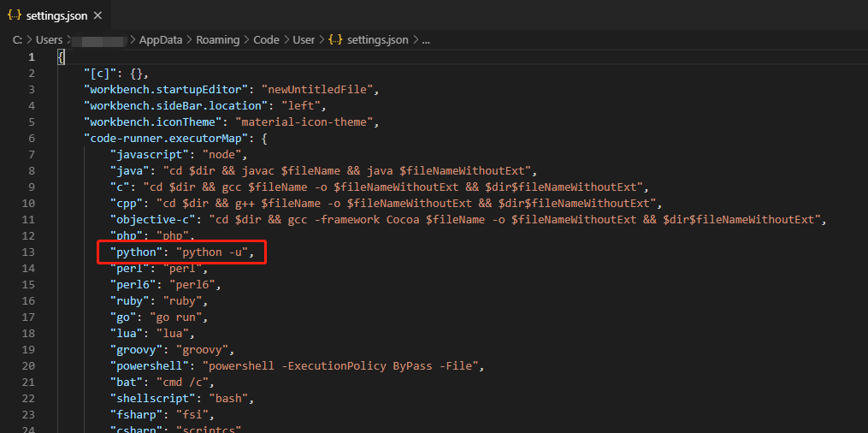Click the "fsi" value
The width and height of the screenshot is (868, 433).
(x=192, y=415)
